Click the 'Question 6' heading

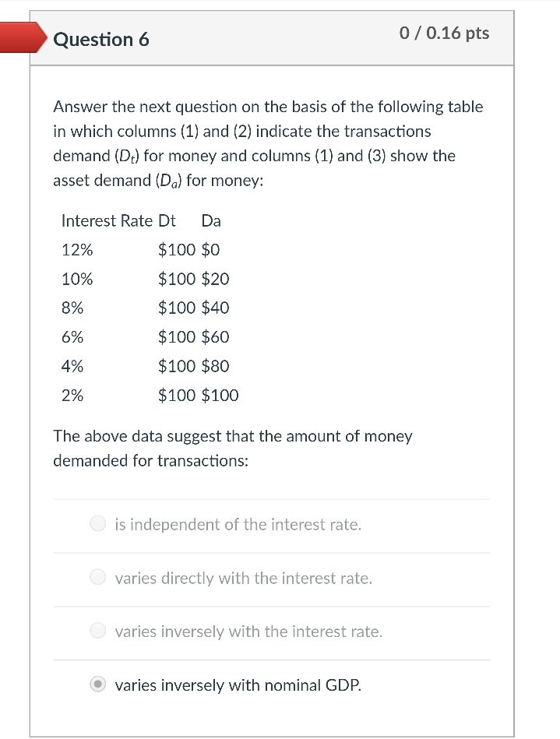[101, 40]
